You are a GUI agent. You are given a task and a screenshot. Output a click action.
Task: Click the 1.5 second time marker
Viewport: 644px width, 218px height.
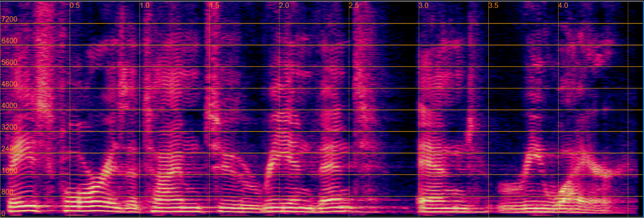point(215,5)
